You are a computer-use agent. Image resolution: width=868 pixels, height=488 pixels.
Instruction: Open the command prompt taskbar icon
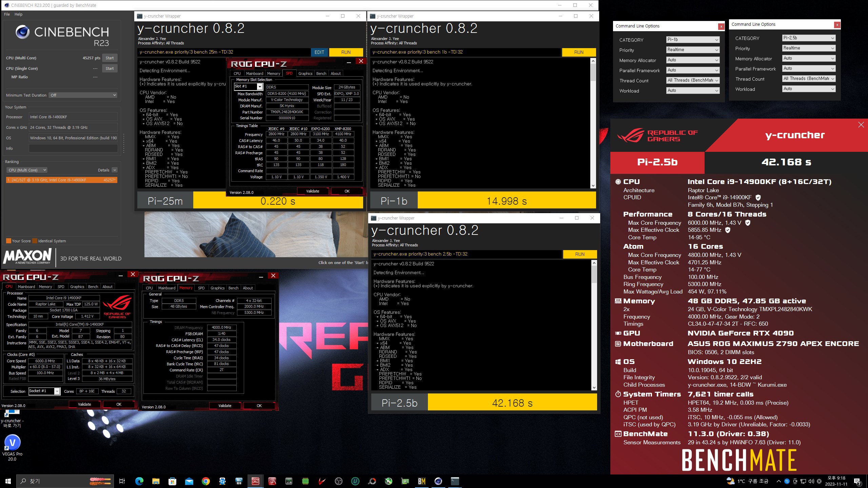click(455, 481)
